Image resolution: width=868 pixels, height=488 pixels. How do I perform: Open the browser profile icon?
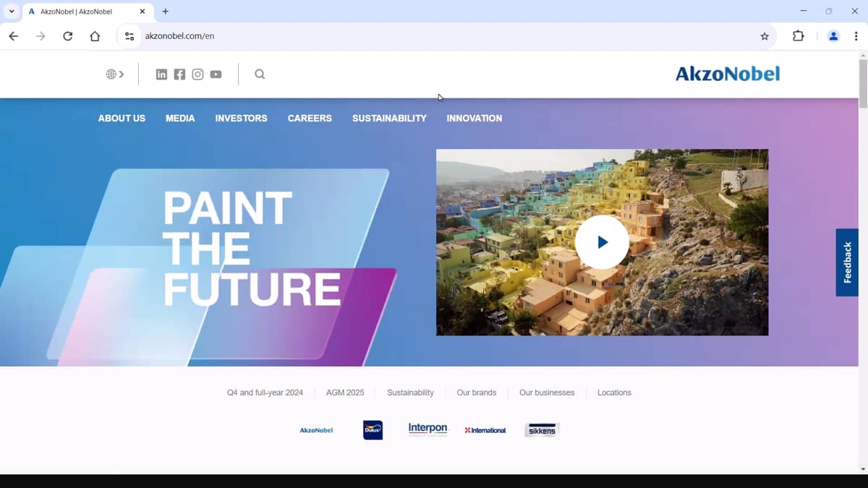[833, 36]
